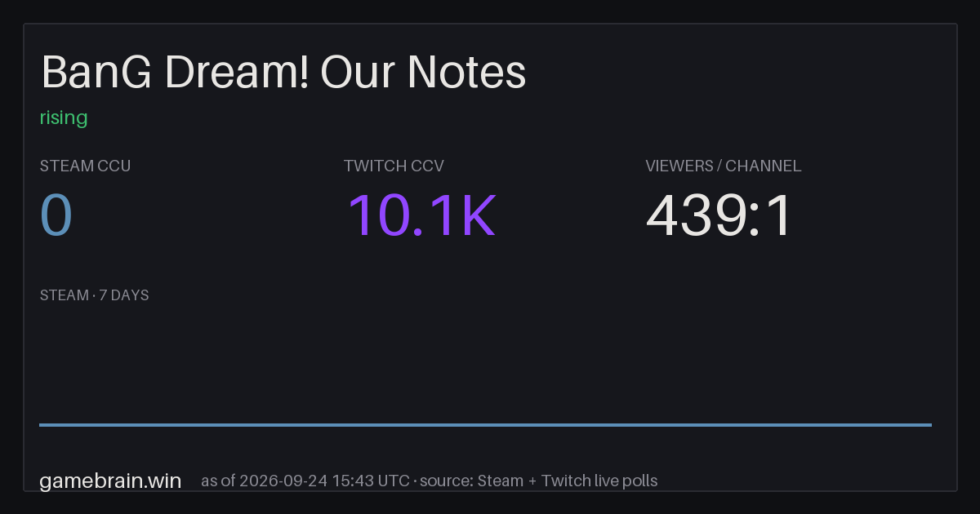This screenshot has width=980, height=514.
Task: Click the STEAM · 7 DAYS chart heading
Action: point(94,295)
